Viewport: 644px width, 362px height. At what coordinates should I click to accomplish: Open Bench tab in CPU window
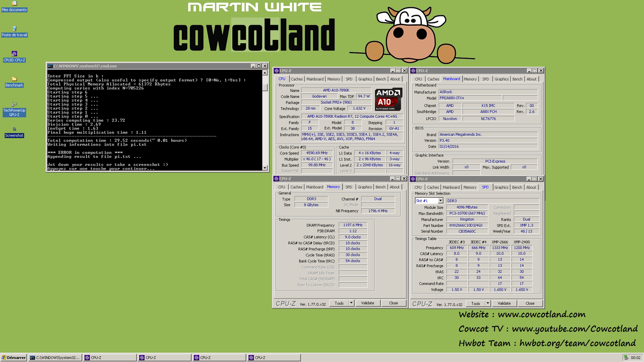(381, 79)
